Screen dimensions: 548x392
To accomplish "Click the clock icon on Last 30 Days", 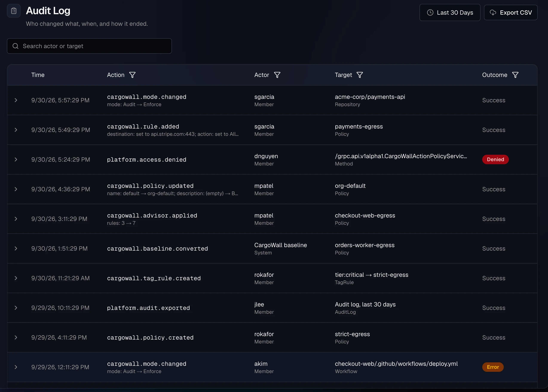I will point(430,12).
